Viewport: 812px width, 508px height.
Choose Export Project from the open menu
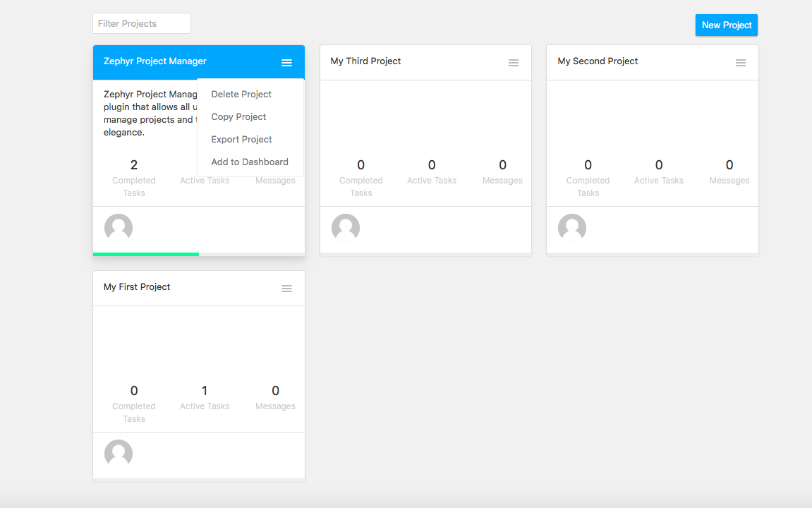click(241, 139)
